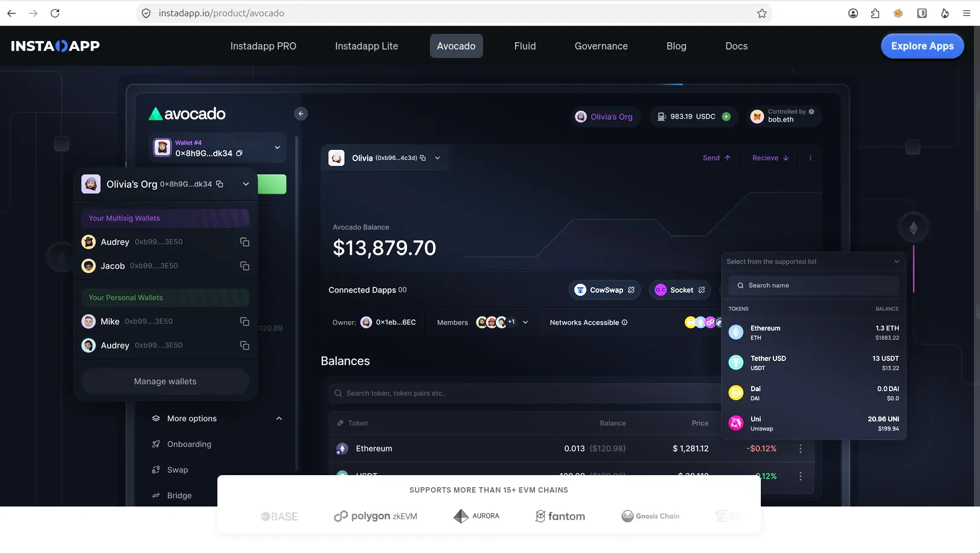The image size is (980, 553).
Task: Open the Governance page
Action: click(601, 46)
